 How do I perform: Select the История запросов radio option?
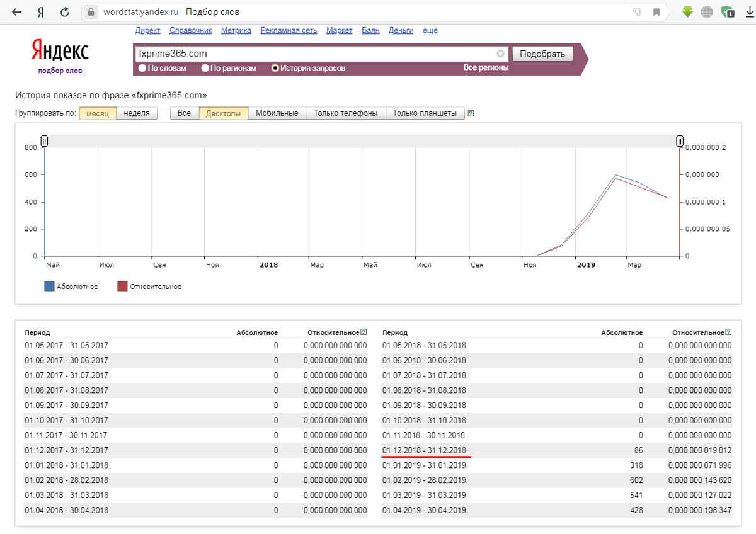pyautogui.click(x=275, y=68)
